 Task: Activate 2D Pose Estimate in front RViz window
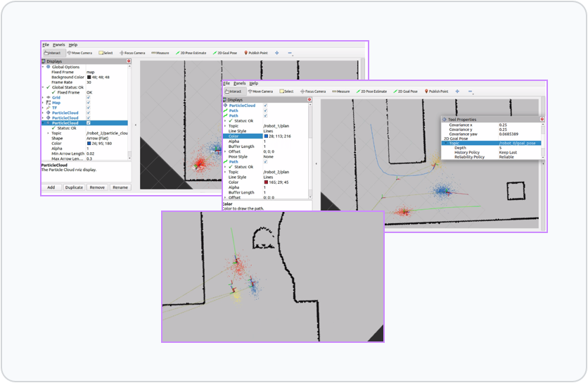point(371,92)
